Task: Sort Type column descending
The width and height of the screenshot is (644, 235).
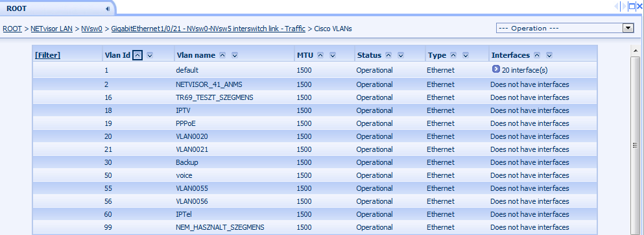Action: 466,55
